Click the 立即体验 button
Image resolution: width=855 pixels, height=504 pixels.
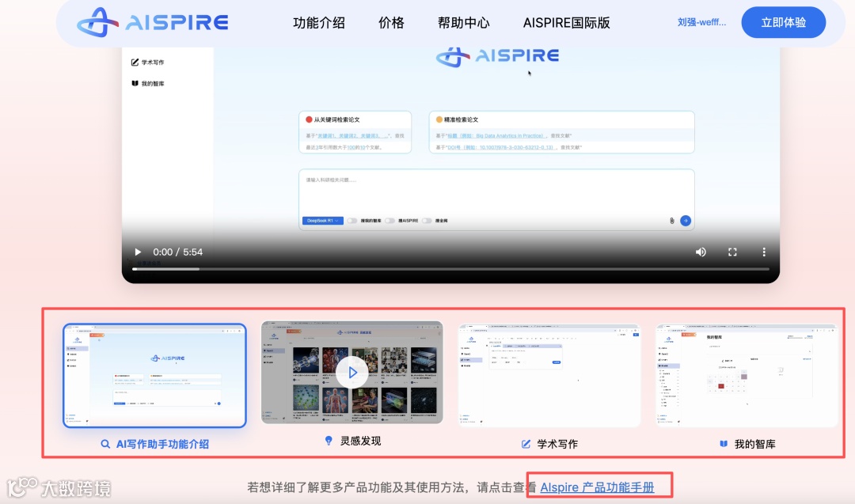[783, 22]
